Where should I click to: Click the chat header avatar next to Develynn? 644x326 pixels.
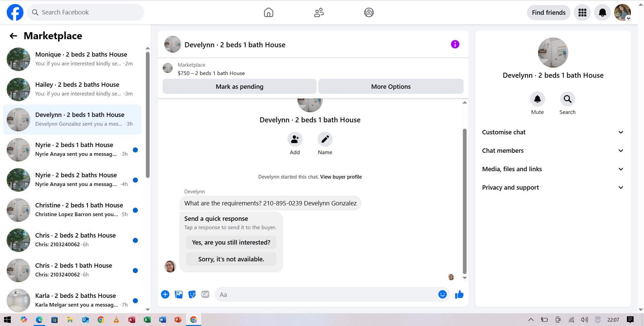point(172,44)
